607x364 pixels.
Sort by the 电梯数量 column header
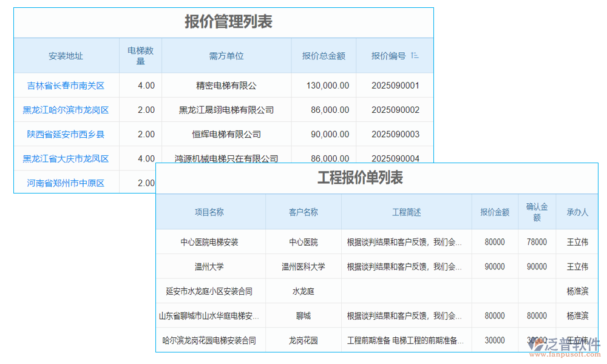(140, 55)
